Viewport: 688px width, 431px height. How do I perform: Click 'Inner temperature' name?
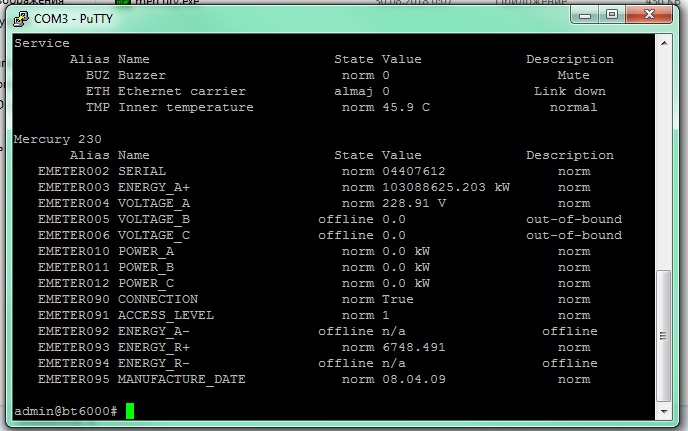pos(186,107)
